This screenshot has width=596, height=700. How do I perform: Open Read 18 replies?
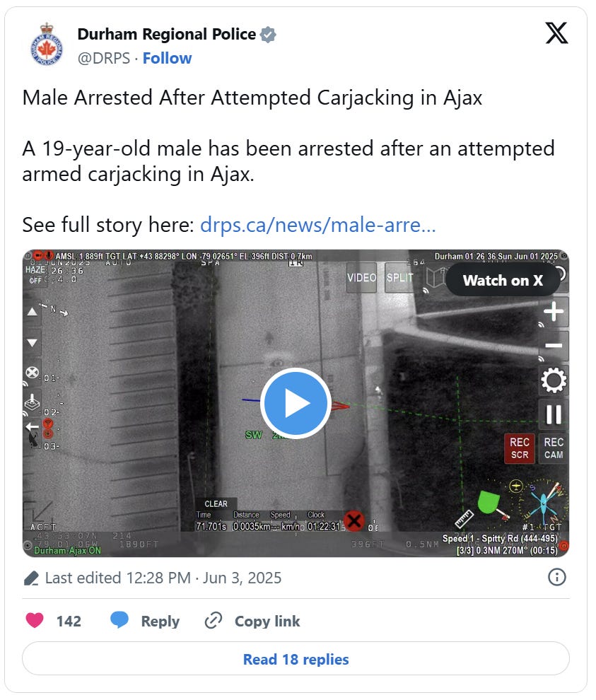[296, 659]
